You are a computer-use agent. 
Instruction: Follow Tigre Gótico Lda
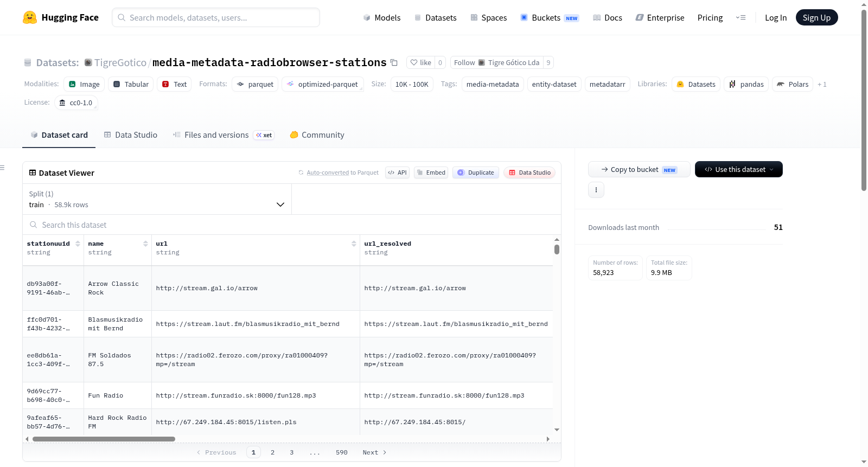[x=497, y=62]
